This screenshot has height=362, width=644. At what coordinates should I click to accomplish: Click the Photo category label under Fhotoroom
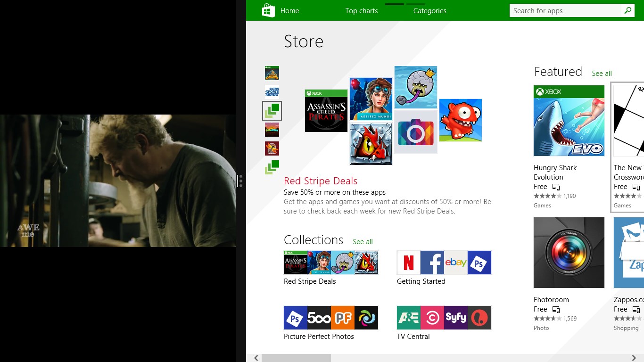[541, 328]
